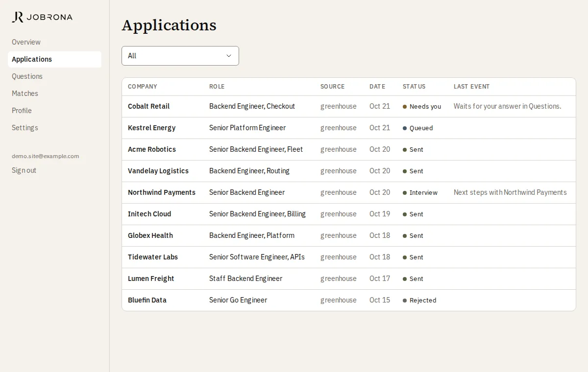Screen dimensions: 588x372
Task: Click Lumen Freight company name
Action: pos(151,279)
